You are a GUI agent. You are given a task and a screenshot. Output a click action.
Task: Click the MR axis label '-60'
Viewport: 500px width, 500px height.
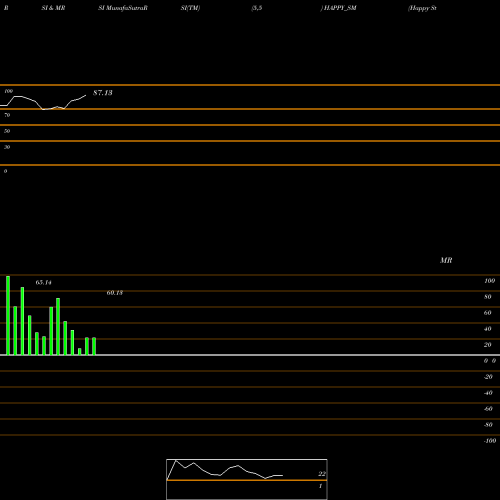click(488, 409)
